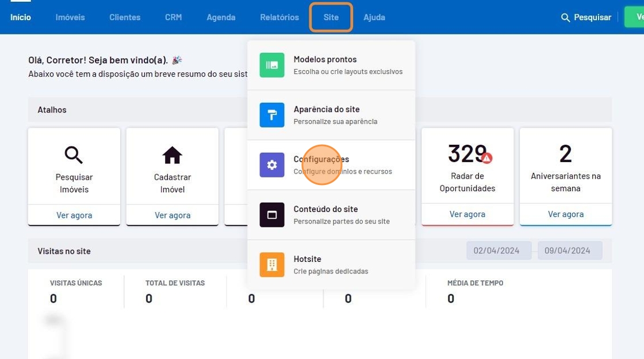Click the Pesquisar search button in header

[x=586, y=17]
